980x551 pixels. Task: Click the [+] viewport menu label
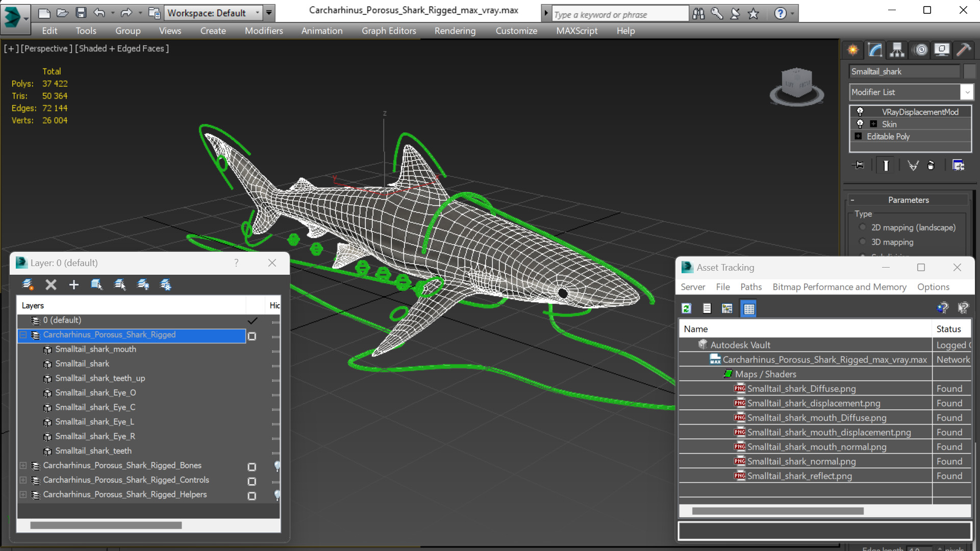(x=11, y=48)
